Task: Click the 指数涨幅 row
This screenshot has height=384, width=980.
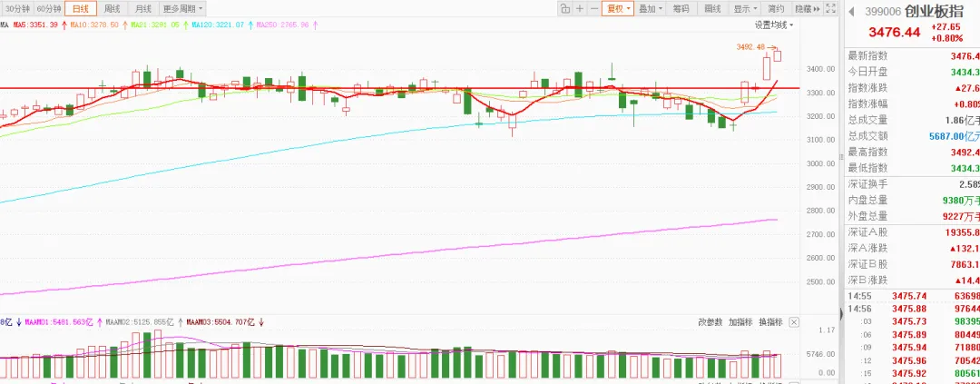Action: (912, 103)
